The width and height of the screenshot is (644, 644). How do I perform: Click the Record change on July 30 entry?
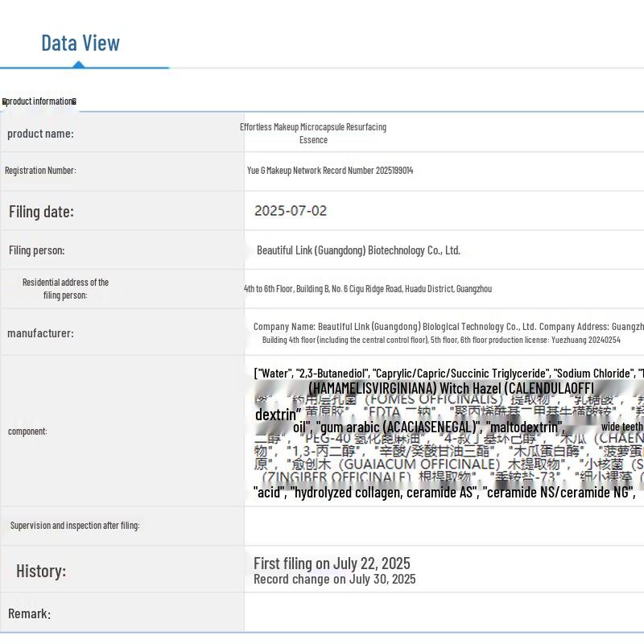coord(334,579)
